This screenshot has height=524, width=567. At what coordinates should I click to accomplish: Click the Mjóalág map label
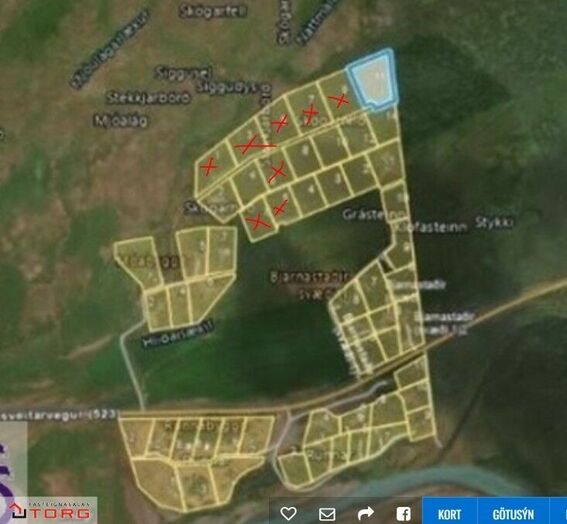tap(121, 121)
